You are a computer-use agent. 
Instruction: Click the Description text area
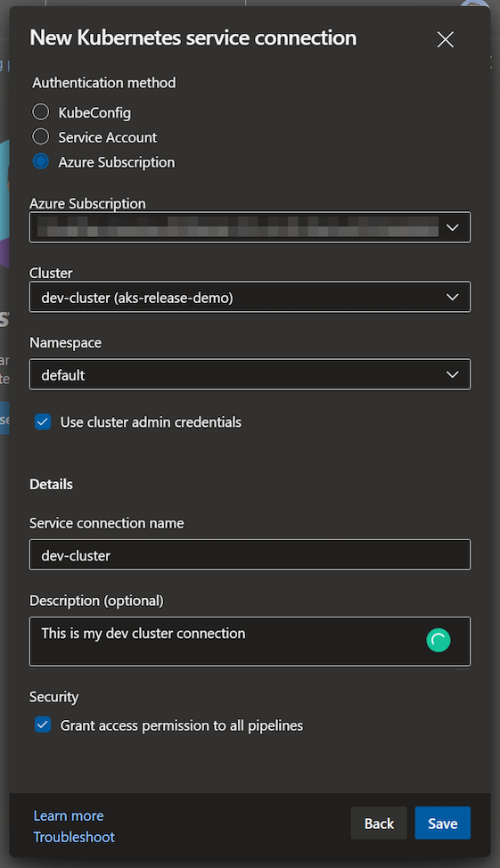point(250,641)
